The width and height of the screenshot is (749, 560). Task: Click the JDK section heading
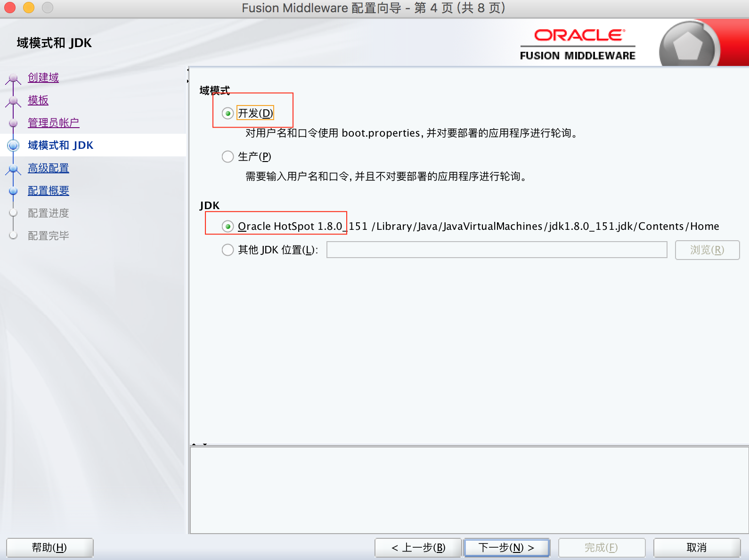tap(210, 205)
